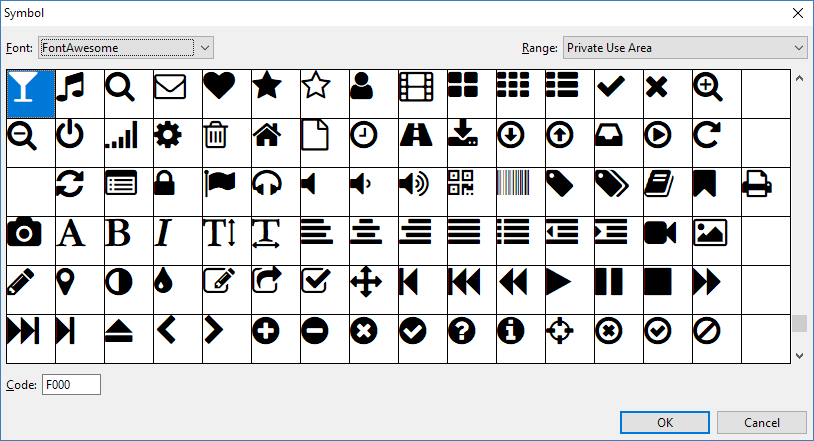
Task: Pick the user silhouette symbol
Action: coord(374,93)
